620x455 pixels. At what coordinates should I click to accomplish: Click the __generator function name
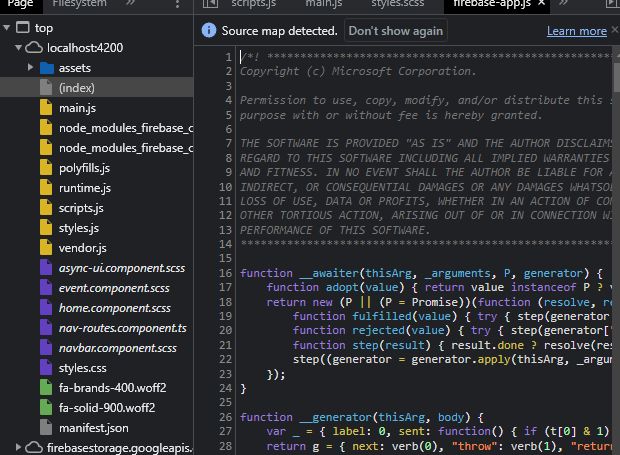click(x=335, y=417)
